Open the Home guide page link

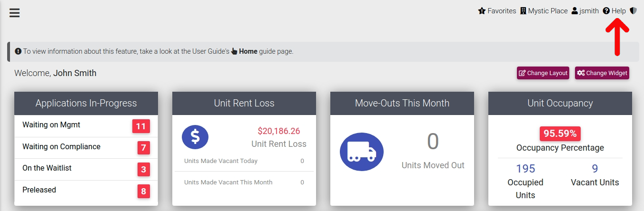(x=248, y=51)
